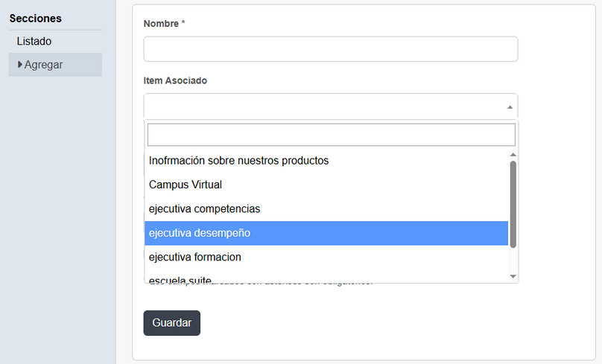
Task: Choose "ejecutiva formacion" from the dropdown
Action: pos(195,258)
